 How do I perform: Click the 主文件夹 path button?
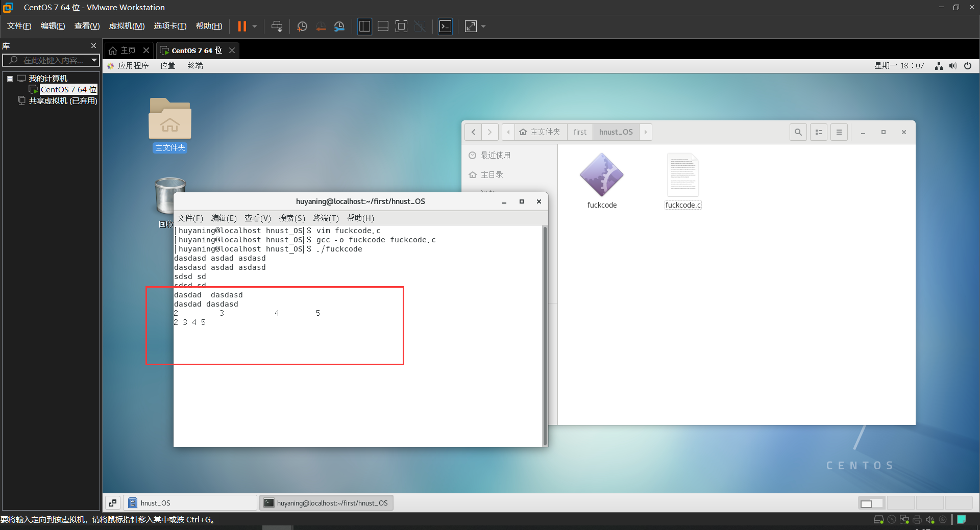click(541, 132)
